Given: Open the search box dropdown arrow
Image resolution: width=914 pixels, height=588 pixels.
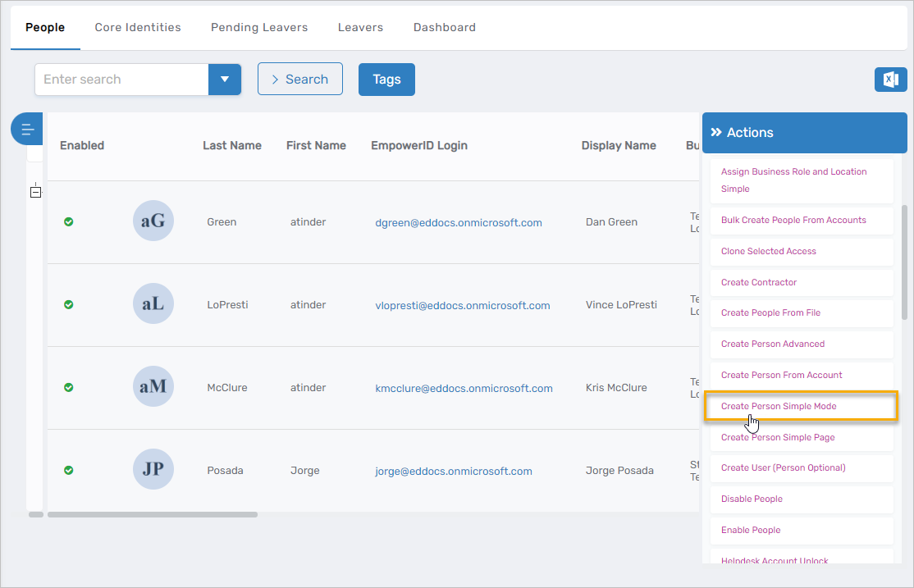Looking at the screenshot, I should pos(225,80).
